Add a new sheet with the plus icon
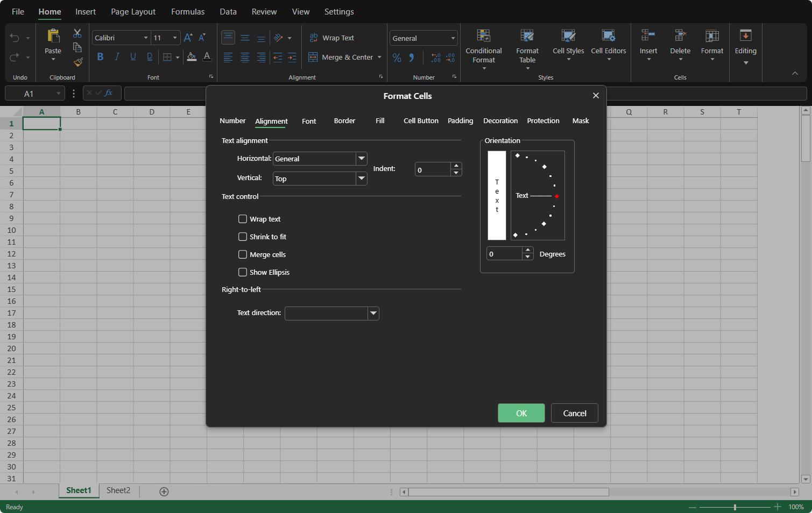This screenshot has height=513, width=812. coord(164,491)
